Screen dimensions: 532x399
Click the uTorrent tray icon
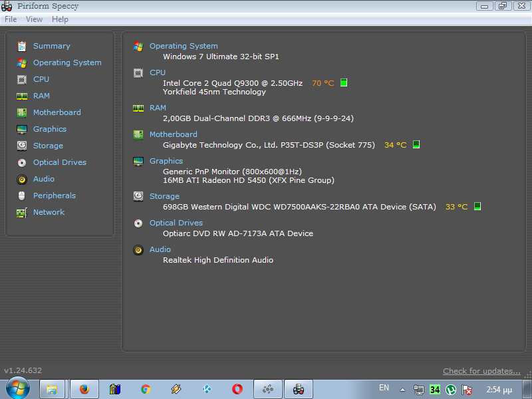point(451,390)
